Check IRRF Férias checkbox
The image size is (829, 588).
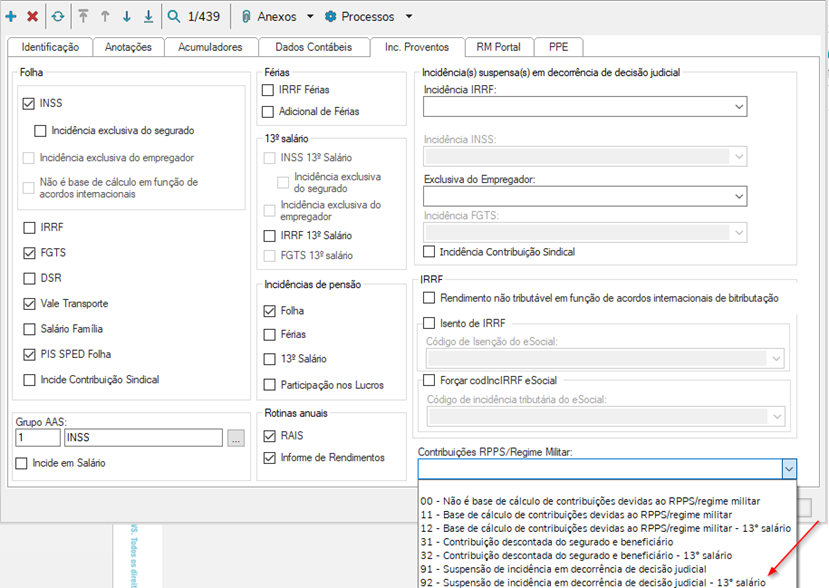pos(268,90)
